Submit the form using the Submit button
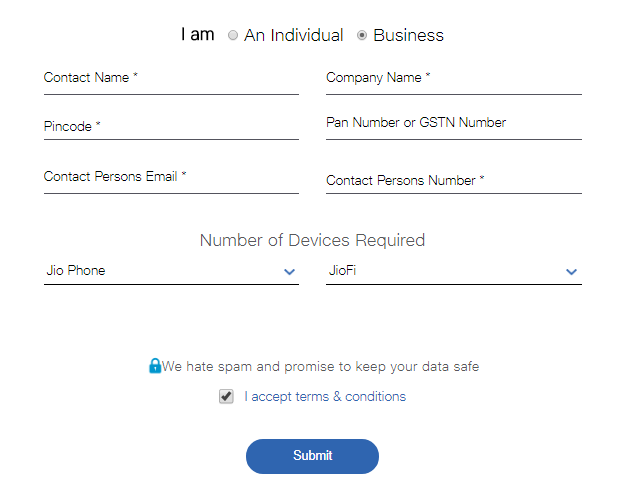The width and height of the screenshot is (617, 486). pyautogui.click(x=312, y=456)
